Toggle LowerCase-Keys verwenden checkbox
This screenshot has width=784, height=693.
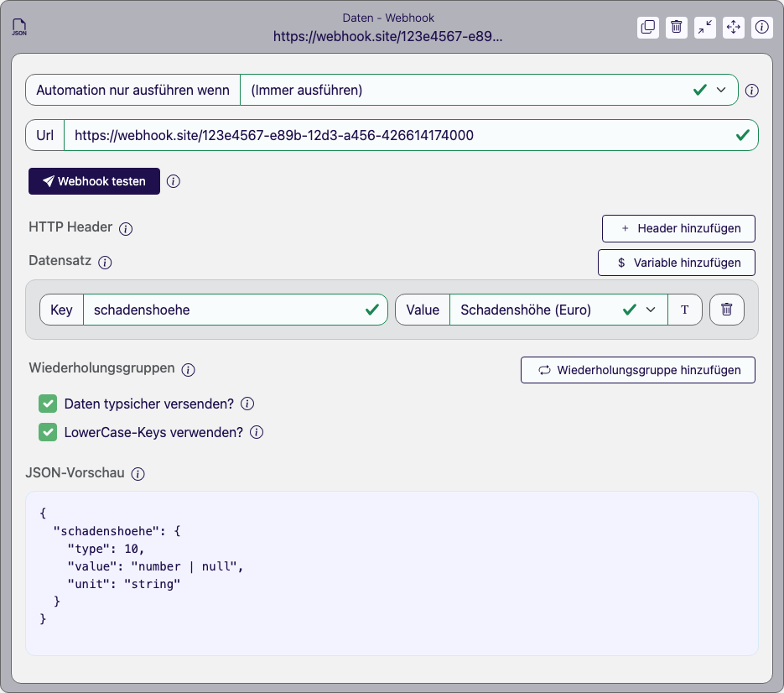[48, 432]
